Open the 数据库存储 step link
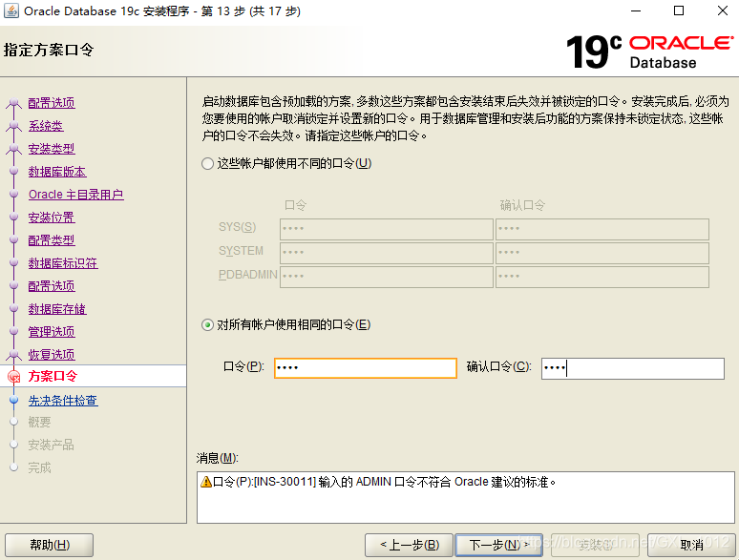Screen dimensions: 739x560 click(x=57, y=309)
